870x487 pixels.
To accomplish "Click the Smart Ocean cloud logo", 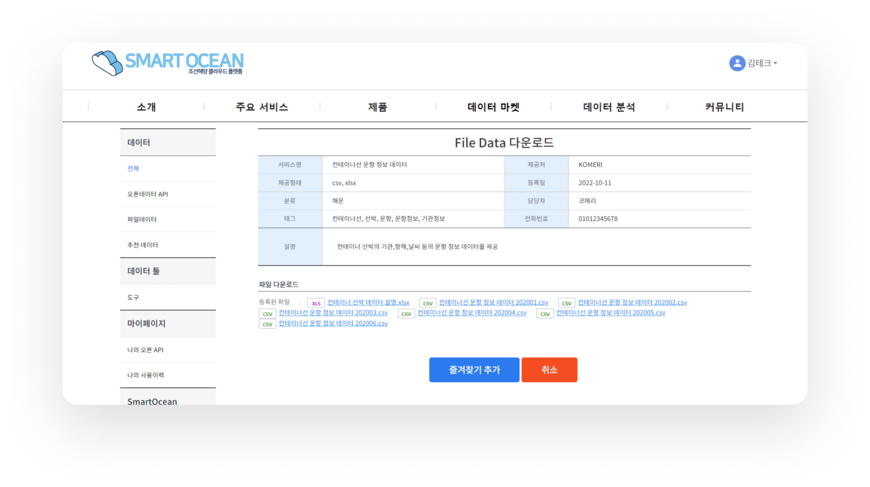I will (x=106, y=63).
